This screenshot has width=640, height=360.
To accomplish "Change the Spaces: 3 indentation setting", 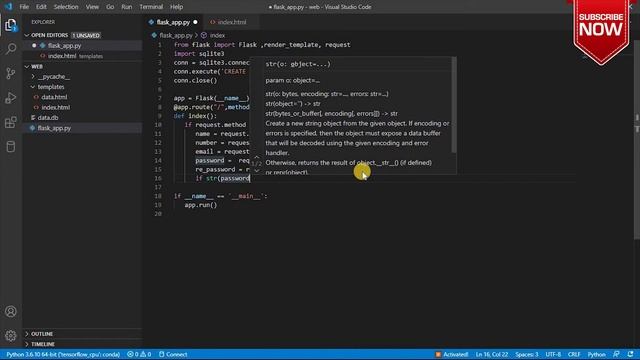I will [527, 354].
